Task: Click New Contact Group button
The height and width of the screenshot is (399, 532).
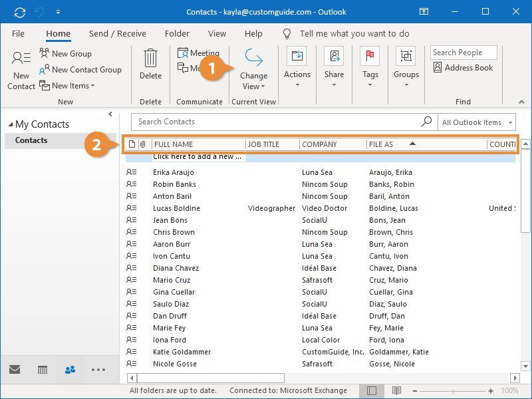Action: coord(80,70)
